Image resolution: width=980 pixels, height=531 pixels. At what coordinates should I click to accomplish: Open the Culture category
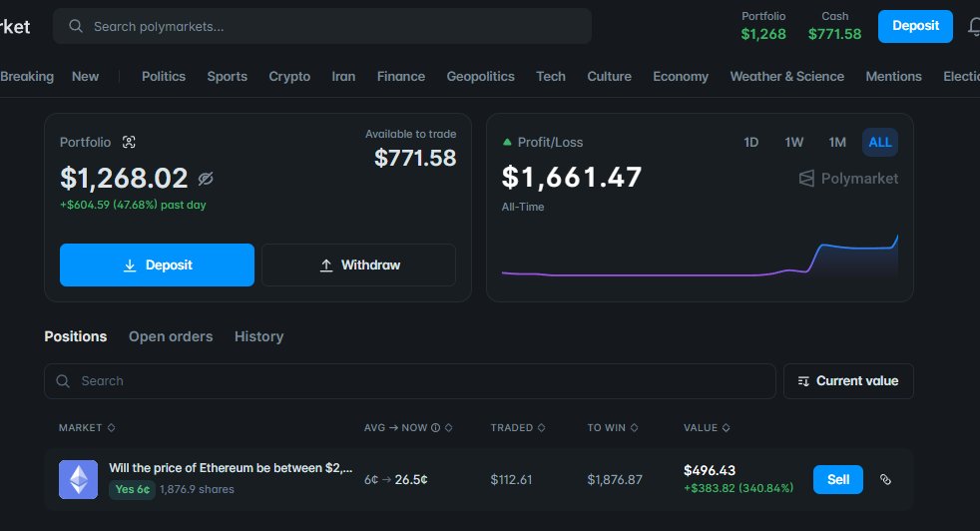pos(610,76)
